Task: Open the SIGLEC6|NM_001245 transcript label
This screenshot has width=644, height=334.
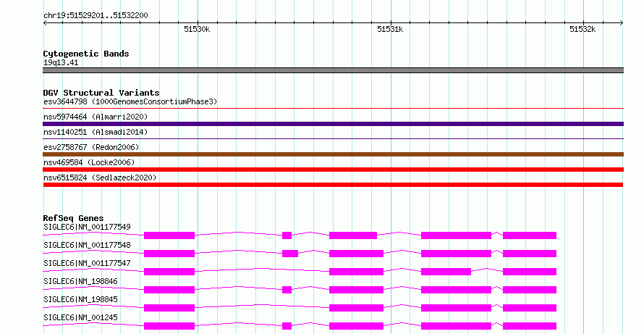Action: pyautogui.click(x=80, y=317)
